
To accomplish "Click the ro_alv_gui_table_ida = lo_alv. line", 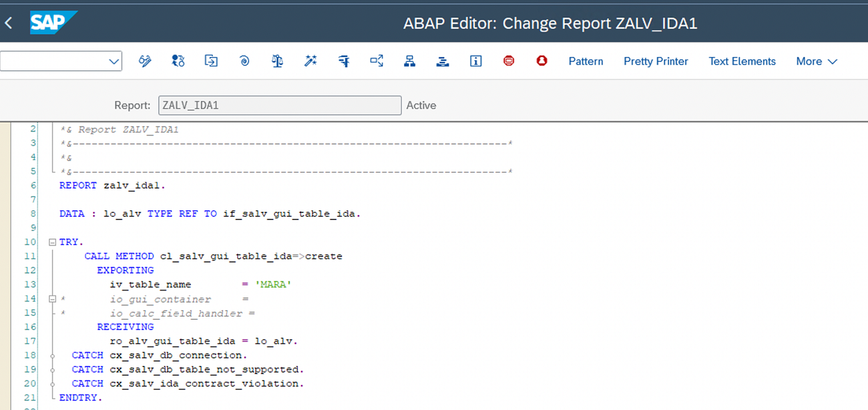I will [204, 341].
